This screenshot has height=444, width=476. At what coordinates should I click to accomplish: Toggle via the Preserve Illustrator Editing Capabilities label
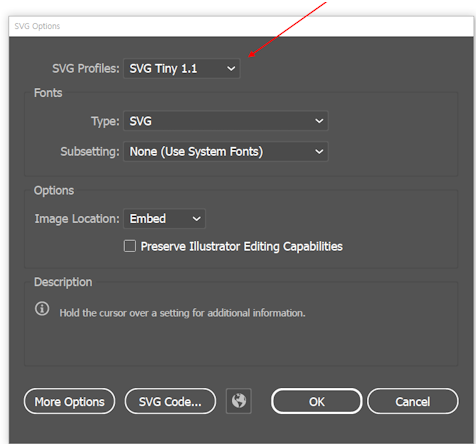[242, 247]
